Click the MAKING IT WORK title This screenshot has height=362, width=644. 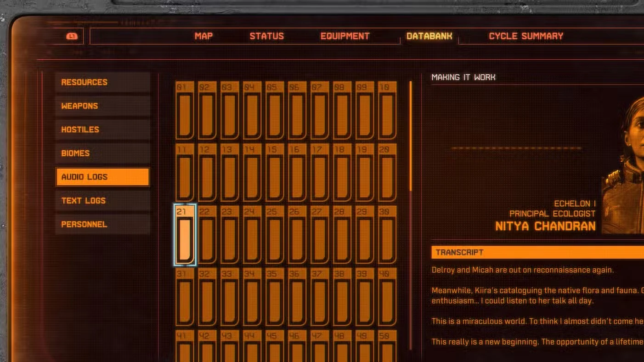[x=463, y=77]
